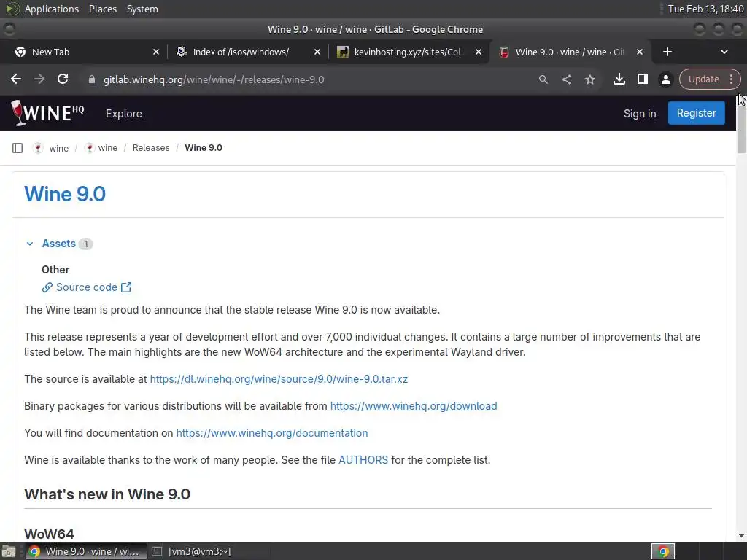Screen dimensions: 747x560
Task: Click the external-link icon after Source code
Action: point(126,287)
